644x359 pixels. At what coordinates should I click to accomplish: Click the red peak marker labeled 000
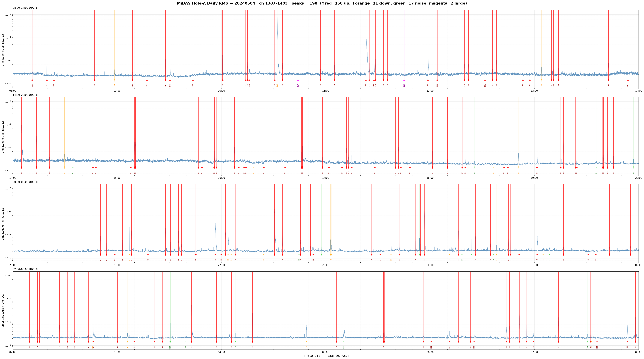click(x=32, y=80)
